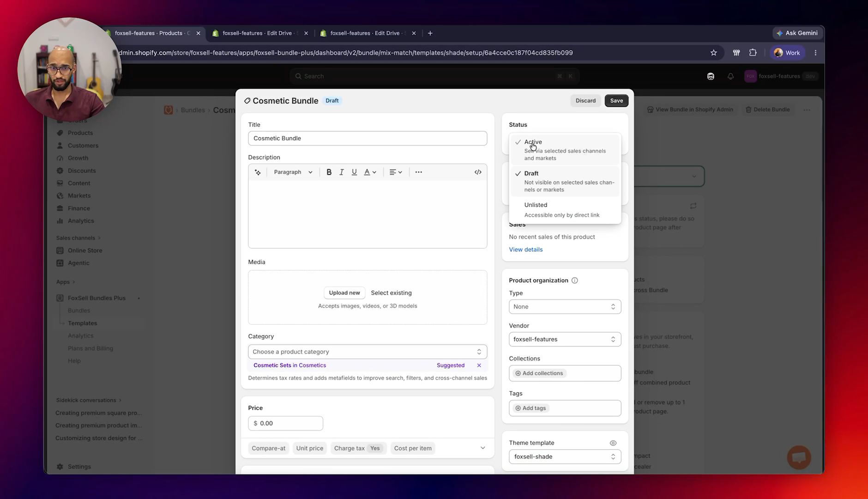Click the Cost per item chip

(413, 448)
